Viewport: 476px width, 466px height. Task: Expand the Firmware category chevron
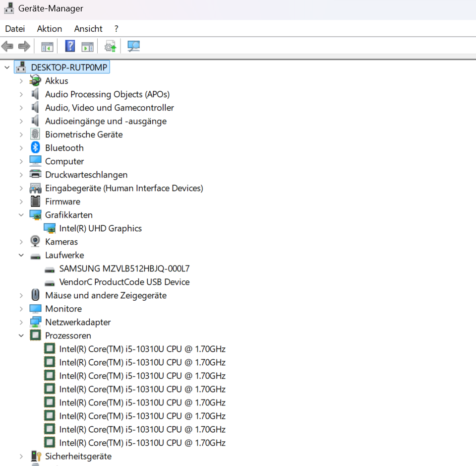pyautogui.click(x=21, y=201)
